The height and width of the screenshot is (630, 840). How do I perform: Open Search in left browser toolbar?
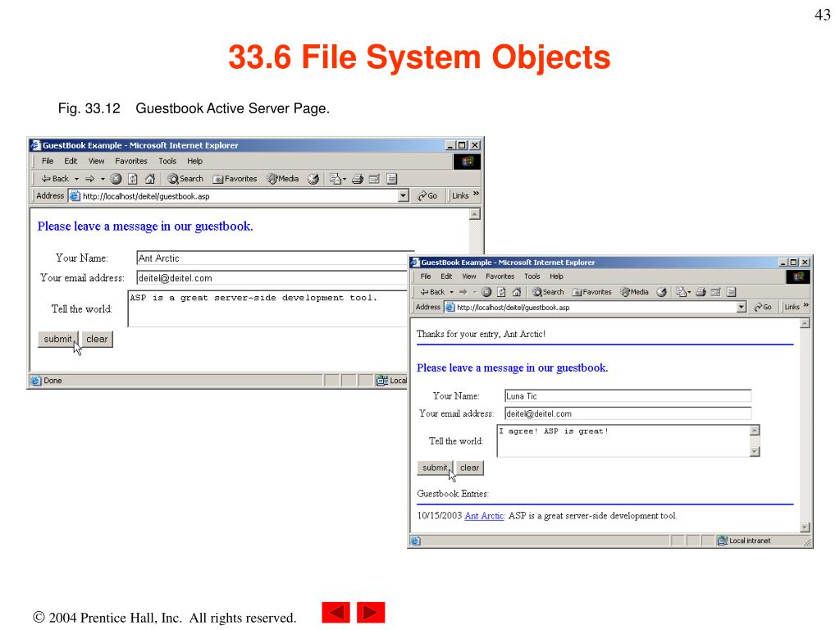click(x=185, y=179)
